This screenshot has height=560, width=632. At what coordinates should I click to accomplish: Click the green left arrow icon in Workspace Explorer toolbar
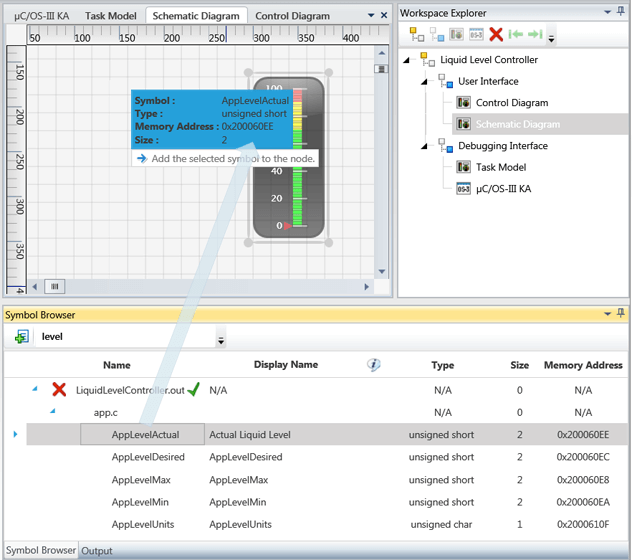pyautogui.click(x=515, y=35)
